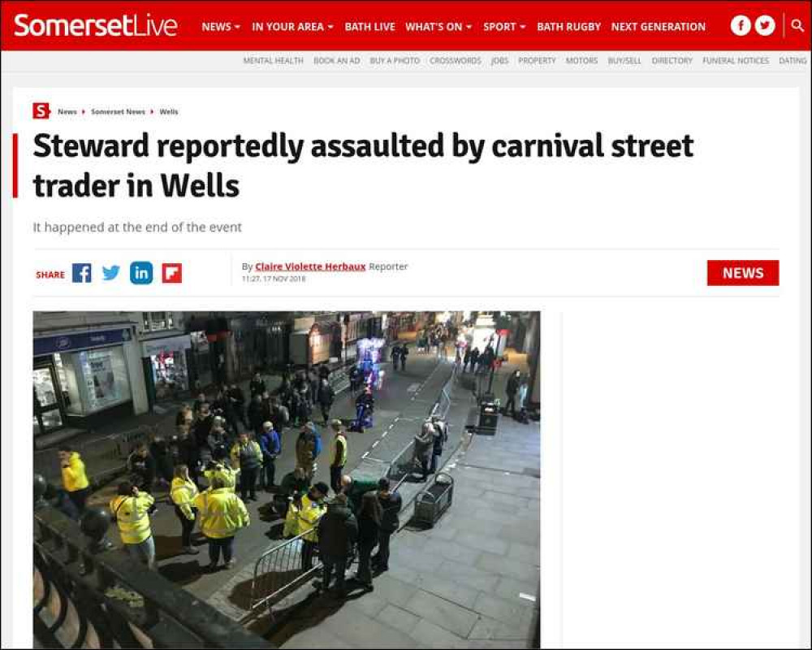Share article on Twitter
The image size is (812, 650).
point(110,273)
